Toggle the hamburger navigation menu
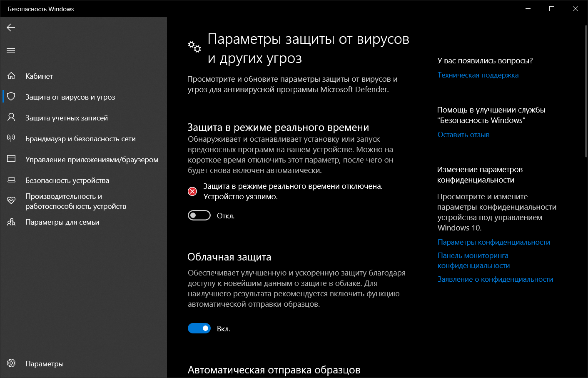 (11, 51)
